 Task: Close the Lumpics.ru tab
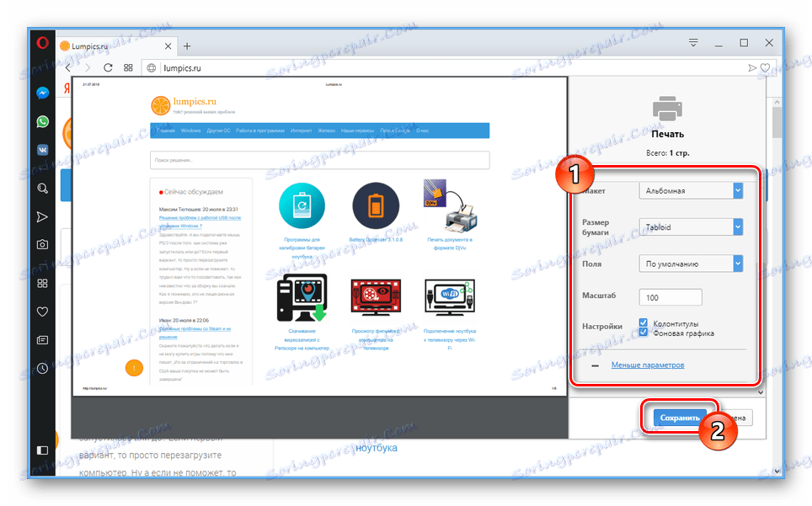[x=168, y=46]
